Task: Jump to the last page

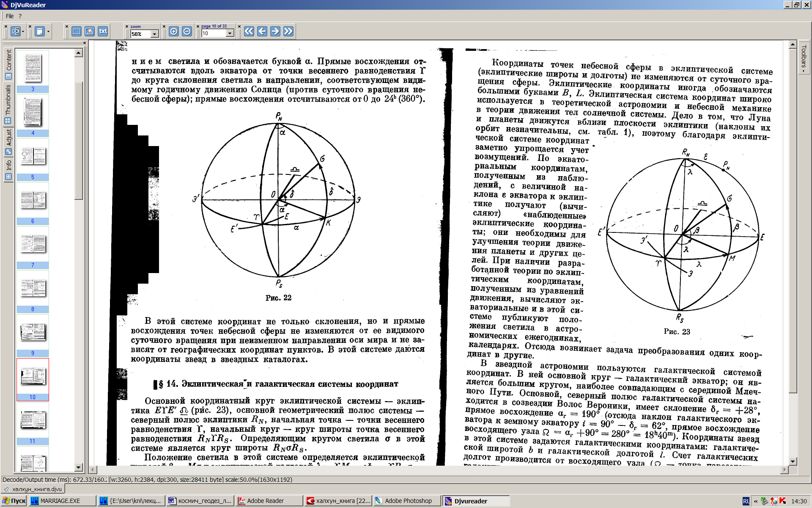Action: tap(288, 31)
